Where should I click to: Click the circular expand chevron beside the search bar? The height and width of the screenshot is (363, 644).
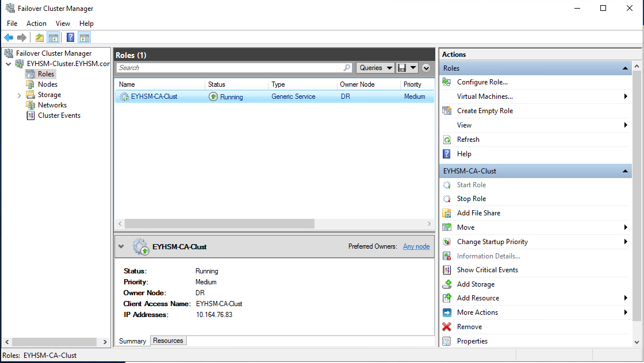(426, 68)
